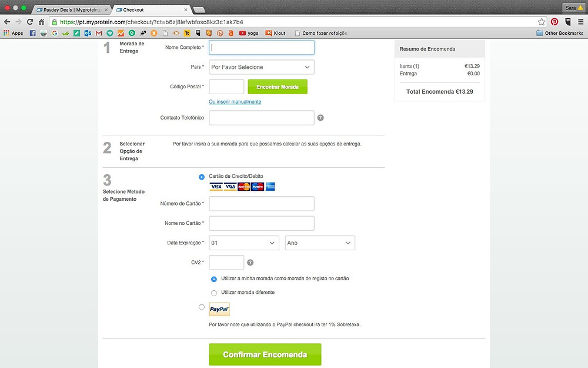Click the Contacto Telefónico input field
588x368 pixels.
(262, 118)
